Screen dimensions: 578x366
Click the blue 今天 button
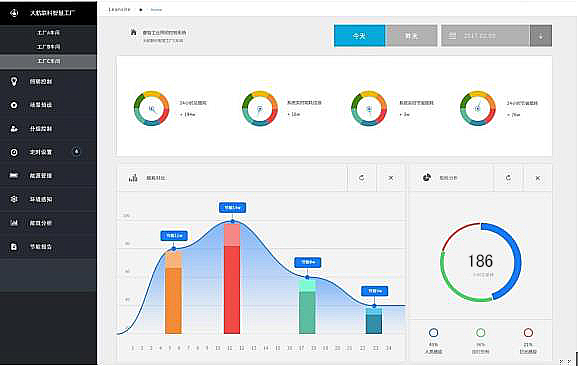(x=359, y=36)
